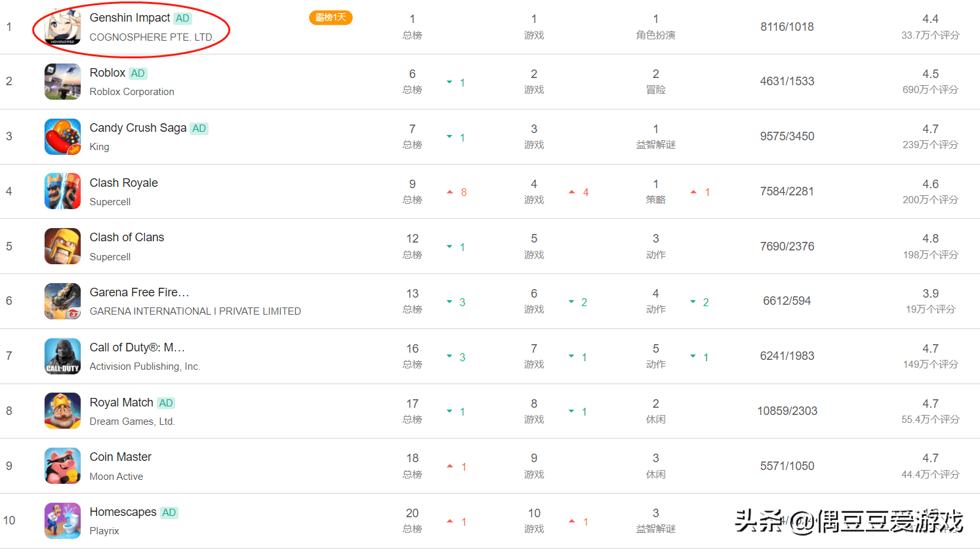The height and width of the screenshot is (550, 980).
Task: Open the Roblox app icon
Action: click(x=62, y=81)
